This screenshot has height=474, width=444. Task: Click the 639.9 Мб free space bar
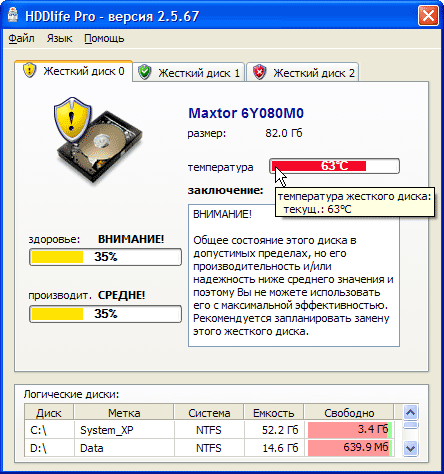point(350,448)
